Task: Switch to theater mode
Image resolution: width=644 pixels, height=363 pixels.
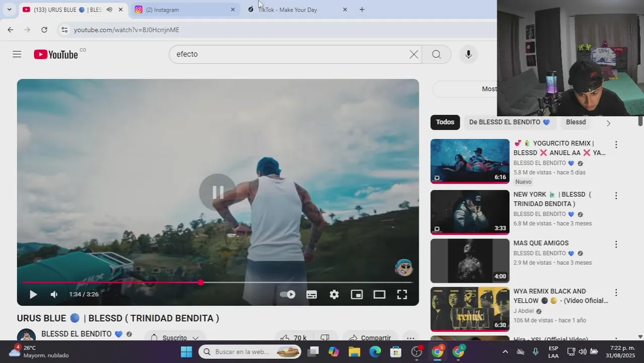Action: click(x=379, y=294)
